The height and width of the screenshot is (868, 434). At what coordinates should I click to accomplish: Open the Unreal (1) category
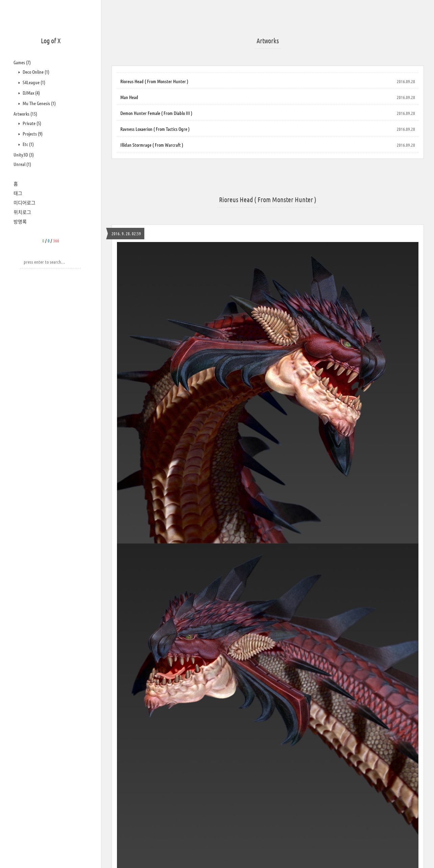[22, 164]
